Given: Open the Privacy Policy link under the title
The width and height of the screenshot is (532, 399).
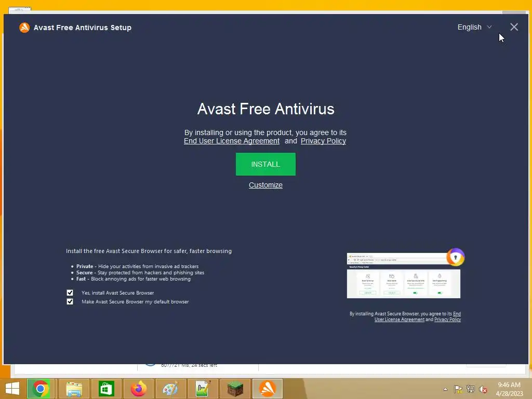Looking at the screenshot, I should pyautogui.click(x=323, y=141).
